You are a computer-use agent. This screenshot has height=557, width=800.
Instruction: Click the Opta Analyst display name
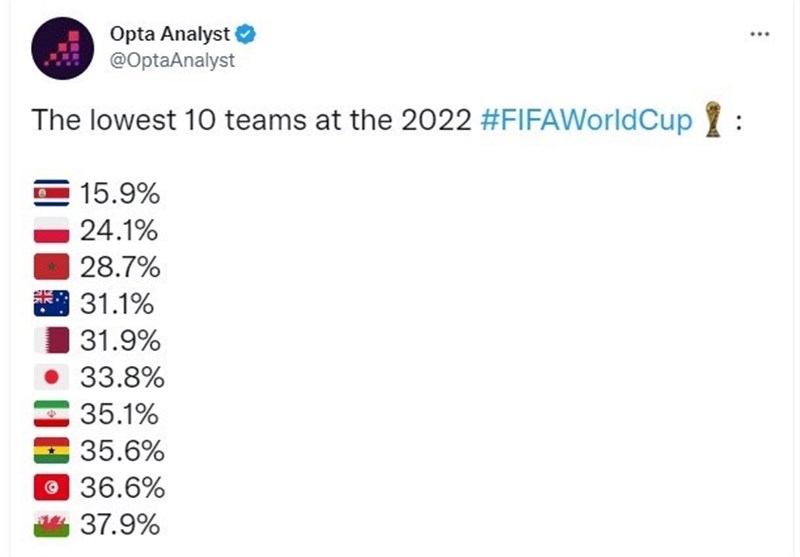(170, 35)
